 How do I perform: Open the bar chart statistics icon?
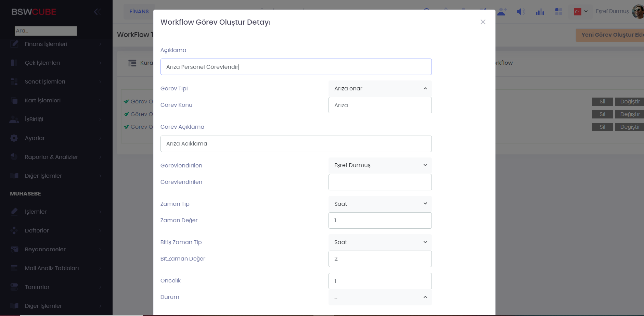540,12
